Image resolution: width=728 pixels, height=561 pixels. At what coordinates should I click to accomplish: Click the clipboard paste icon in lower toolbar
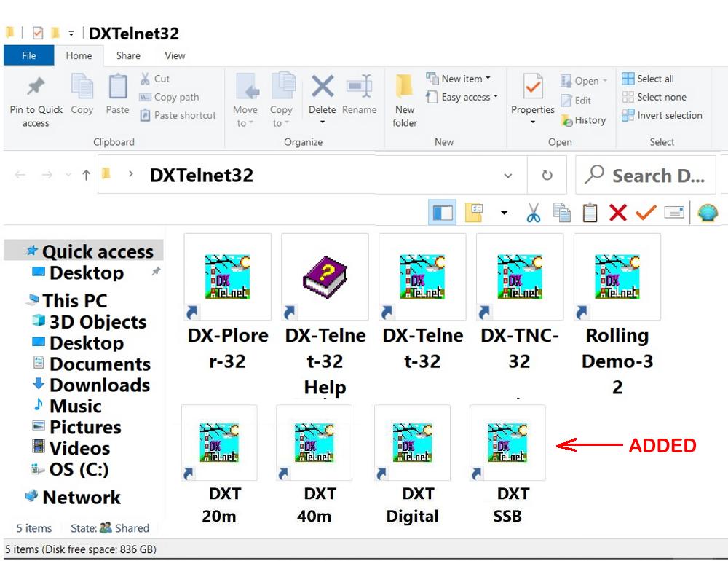click(x=590, y=213)
